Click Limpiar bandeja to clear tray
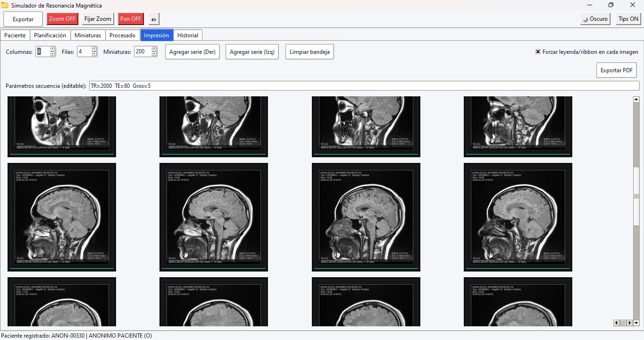This screenshot has height=340, width=644. point(309,52)
